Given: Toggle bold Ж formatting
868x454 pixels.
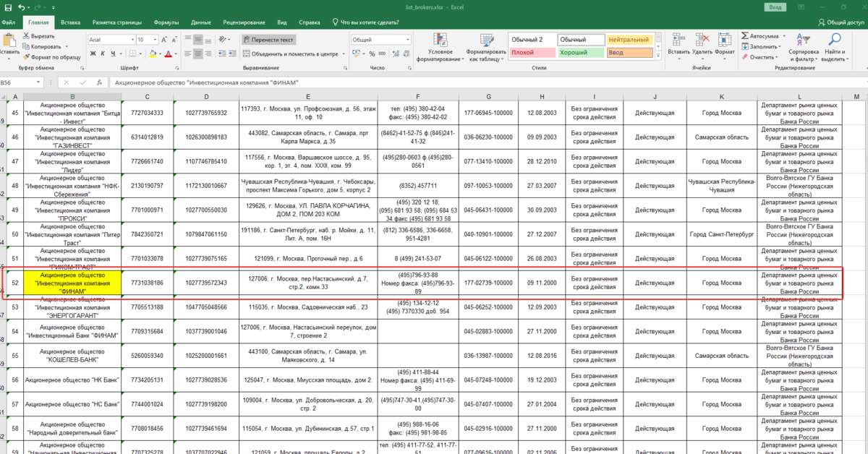Looking at the screenshot, I should tap(93, 53).
